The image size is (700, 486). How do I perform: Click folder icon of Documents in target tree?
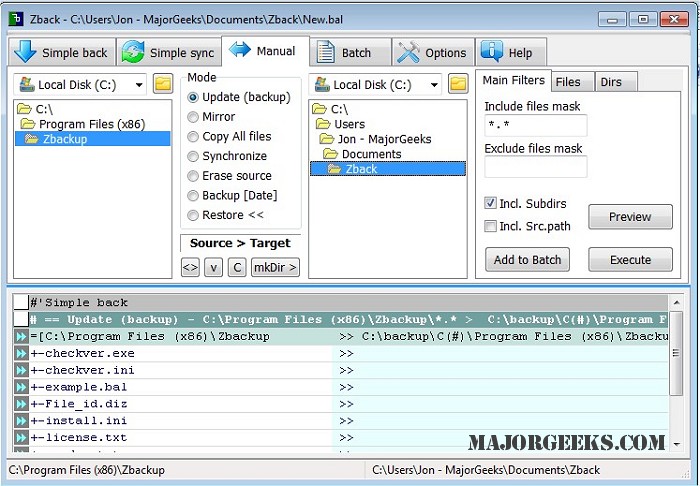pos(330,154)
